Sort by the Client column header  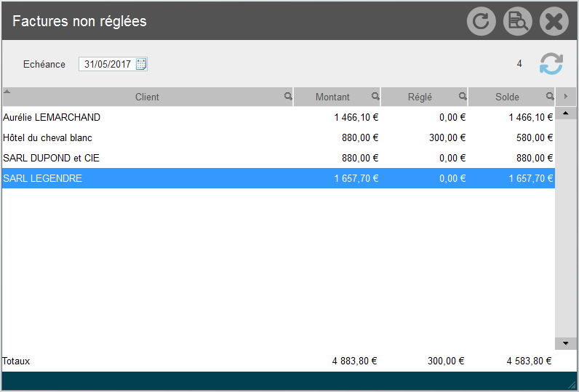[x=147, y=97]
